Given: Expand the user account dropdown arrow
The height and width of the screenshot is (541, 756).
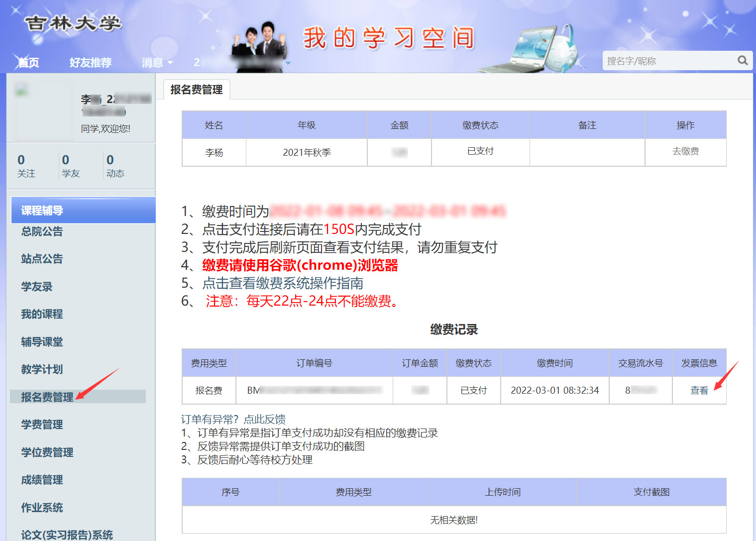Looking at the screenshot, I should coord(288,63).
